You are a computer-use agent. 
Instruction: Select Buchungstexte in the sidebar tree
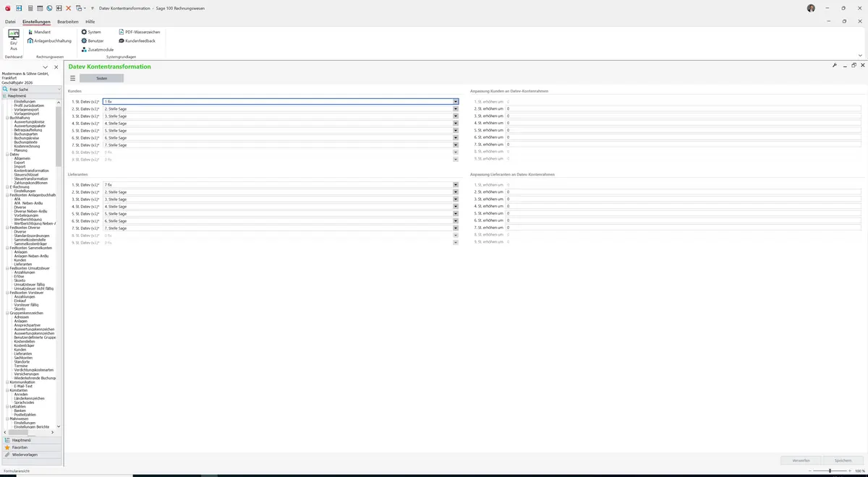[x=26, y=142]
